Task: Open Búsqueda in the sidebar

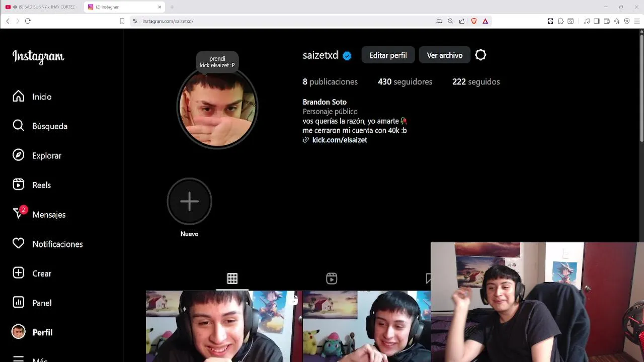Action: (x=40, y=126)
